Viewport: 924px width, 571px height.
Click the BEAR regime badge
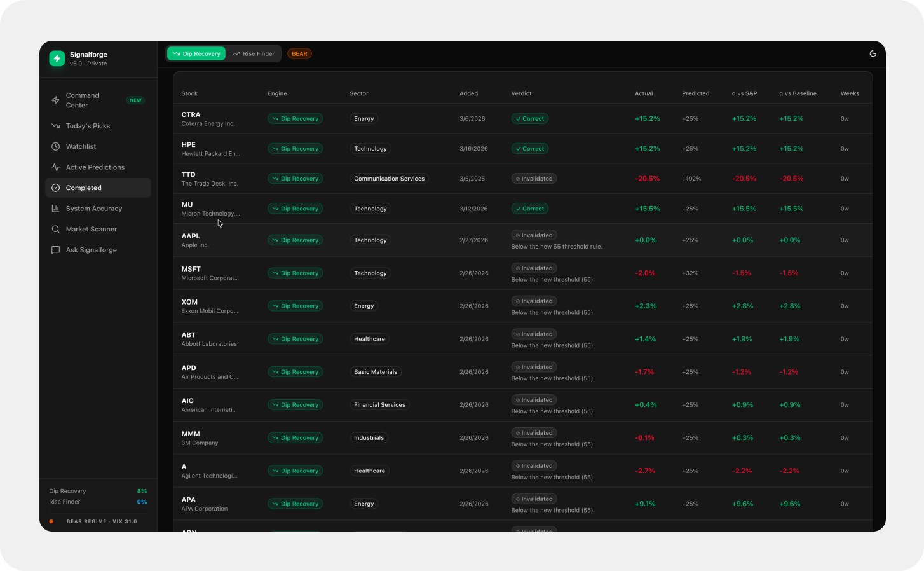point(299,53)
